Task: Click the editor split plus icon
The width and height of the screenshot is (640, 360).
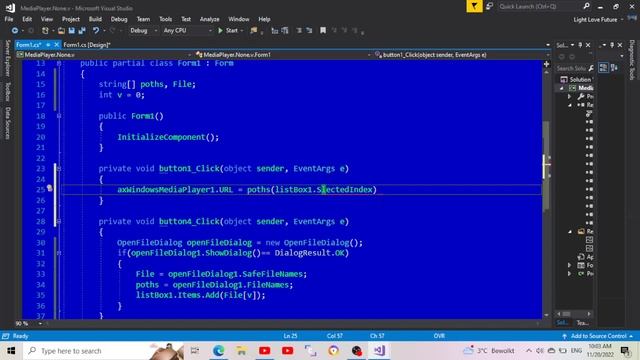Action: point(546,64)
